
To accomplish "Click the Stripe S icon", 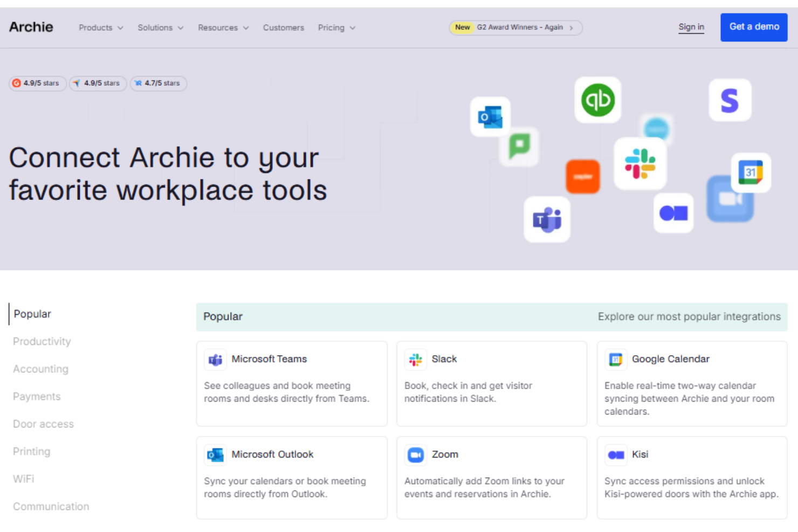I will click(x=730, y=100).
